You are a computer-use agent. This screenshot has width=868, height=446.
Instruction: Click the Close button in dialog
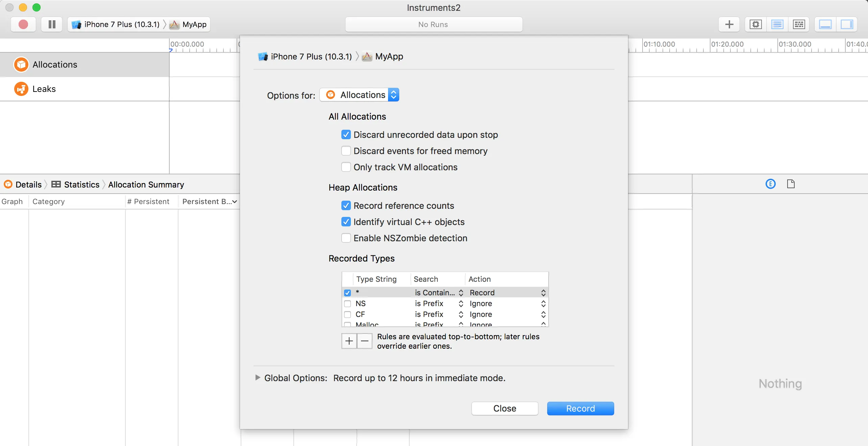click(504, 408)
